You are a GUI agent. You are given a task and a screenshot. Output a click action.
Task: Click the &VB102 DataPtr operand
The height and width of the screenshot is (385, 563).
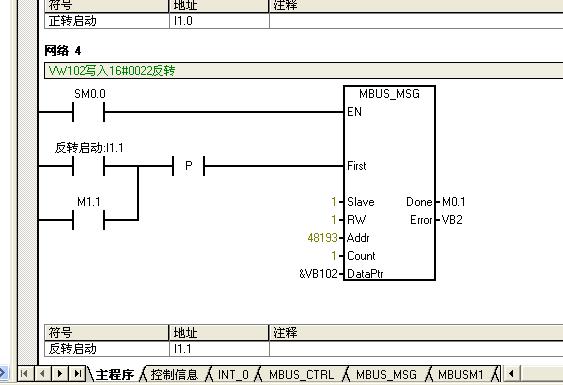tap(318, 274)
